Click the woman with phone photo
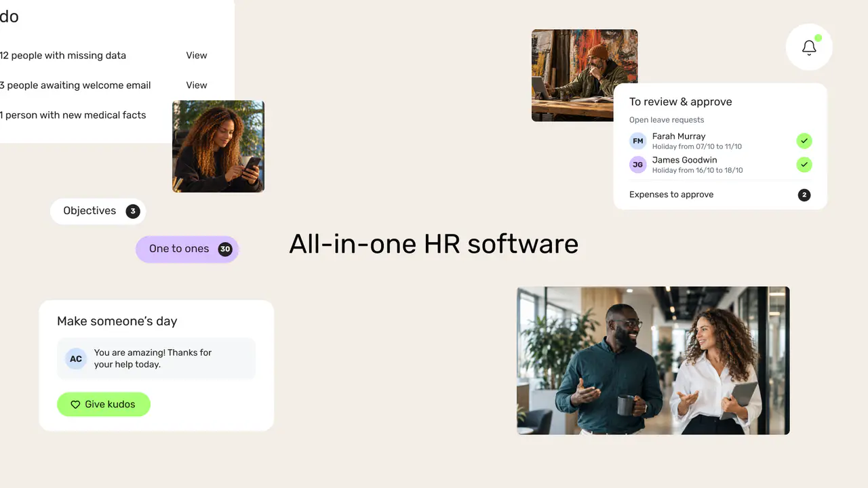The height and width of the screenshot is (488, 868). [x=218, y=146]
